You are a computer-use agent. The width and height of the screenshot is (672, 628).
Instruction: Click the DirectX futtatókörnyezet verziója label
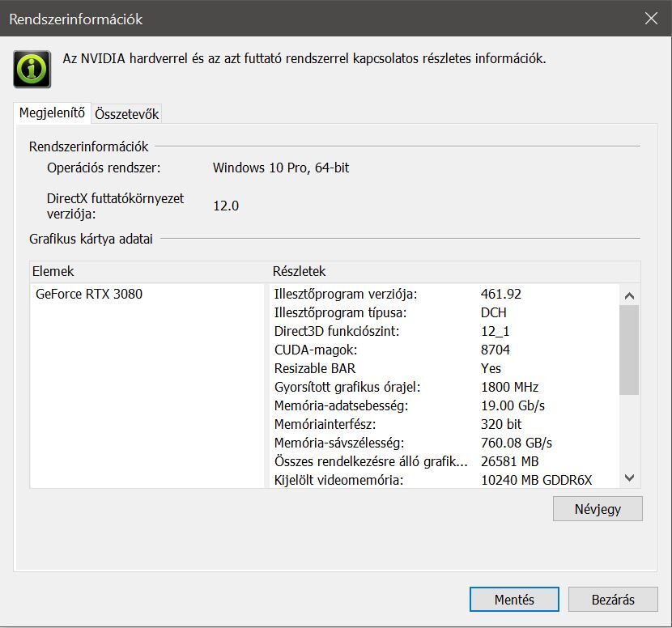tap(115, 206)
